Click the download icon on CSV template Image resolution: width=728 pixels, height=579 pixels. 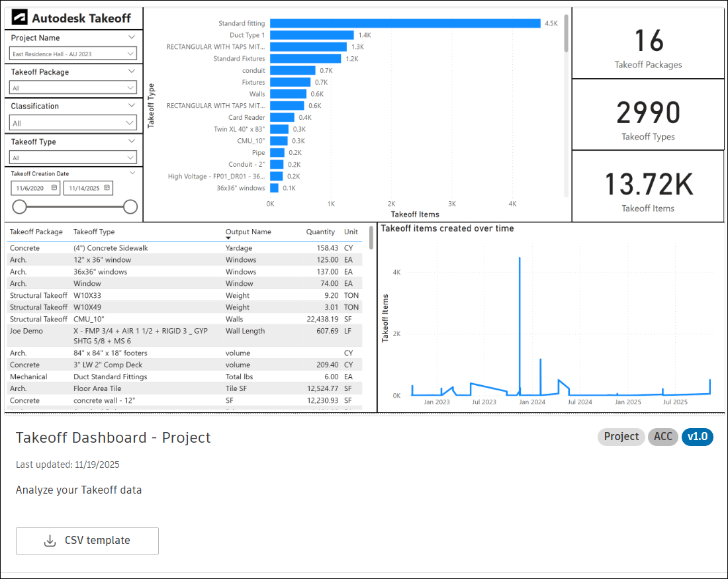pyautogui.click(x=50, y=541)
